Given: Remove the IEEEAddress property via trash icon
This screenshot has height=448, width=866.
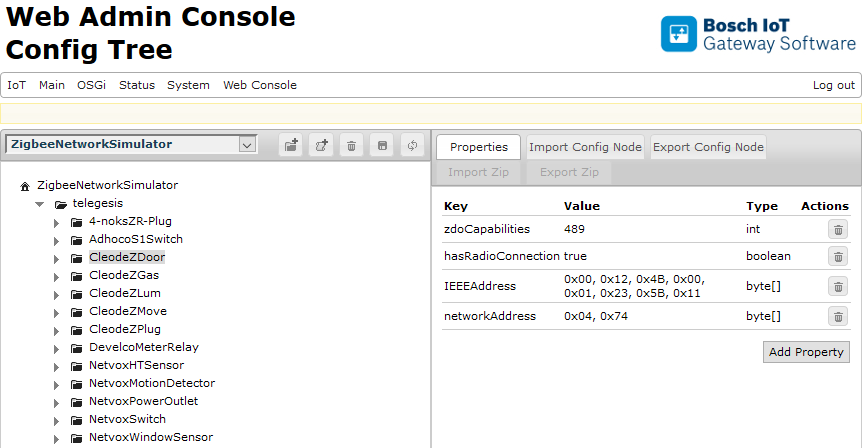Looking at the screenshot, I should coord(837,286).
